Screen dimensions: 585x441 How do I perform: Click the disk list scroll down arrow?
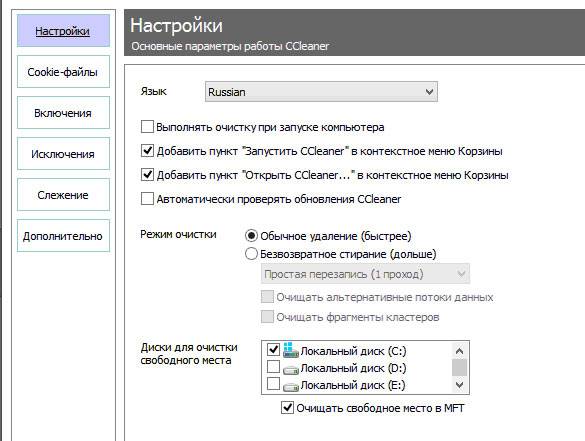pyautogui.click(x=460, y=384)
